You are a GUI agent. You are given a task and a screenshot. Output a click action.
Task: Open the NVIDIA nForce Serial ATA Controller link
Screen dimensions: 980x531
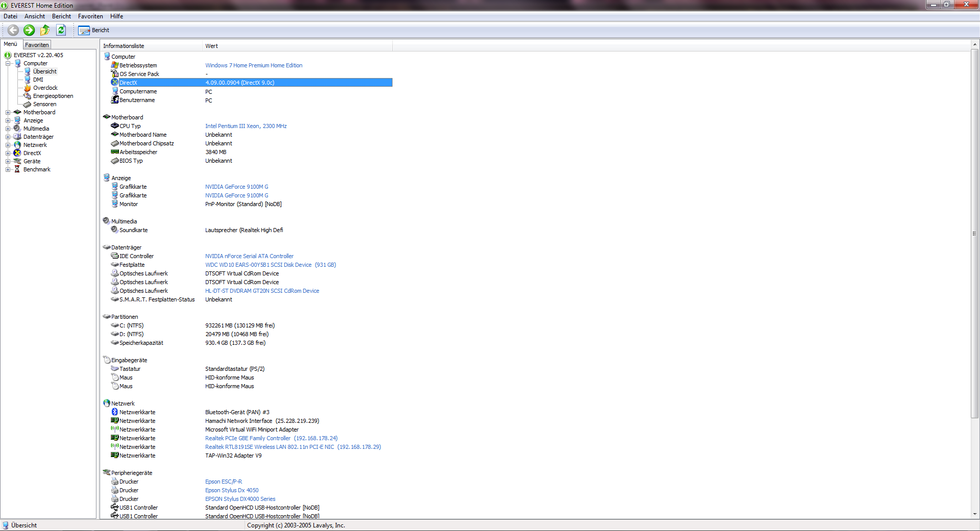[x=249, y=256]
